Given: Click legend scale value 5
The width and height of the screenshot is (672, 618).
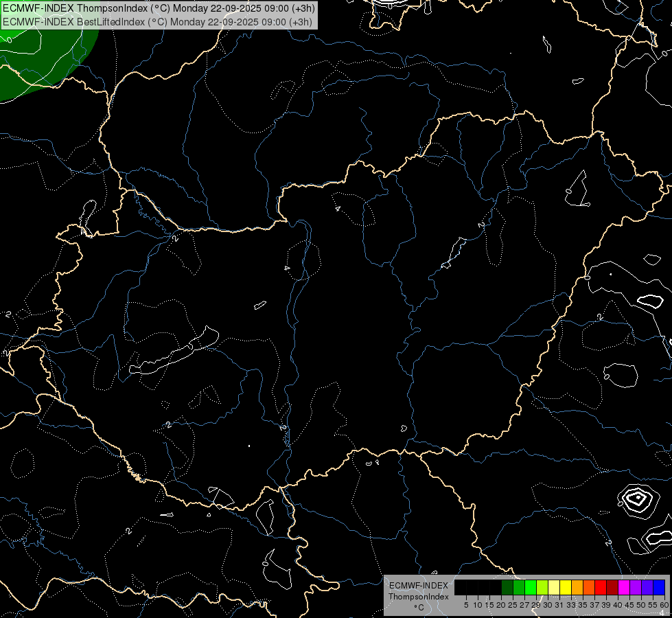Looking at the screenshot, I should tap(466, 605).
